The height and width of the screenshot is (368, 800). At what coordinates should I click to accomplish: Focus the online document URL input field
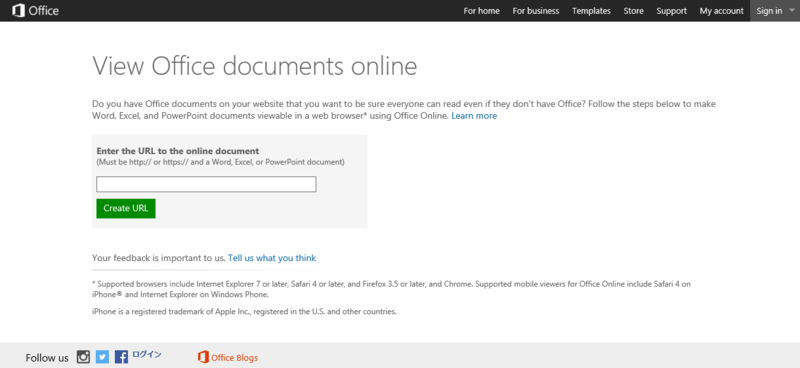tap(206, 184)
